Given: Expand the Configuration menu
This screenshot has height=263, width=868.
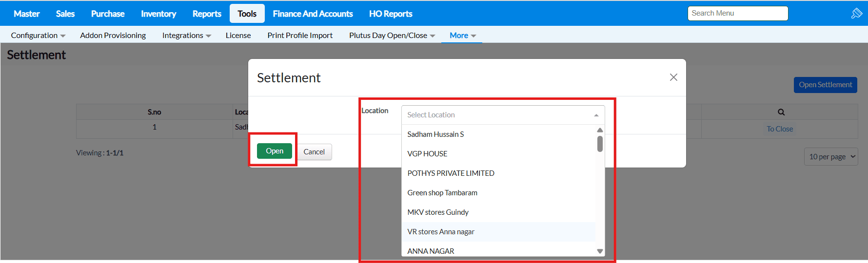Looking at the screenshot, I should [x=38, y=36].
